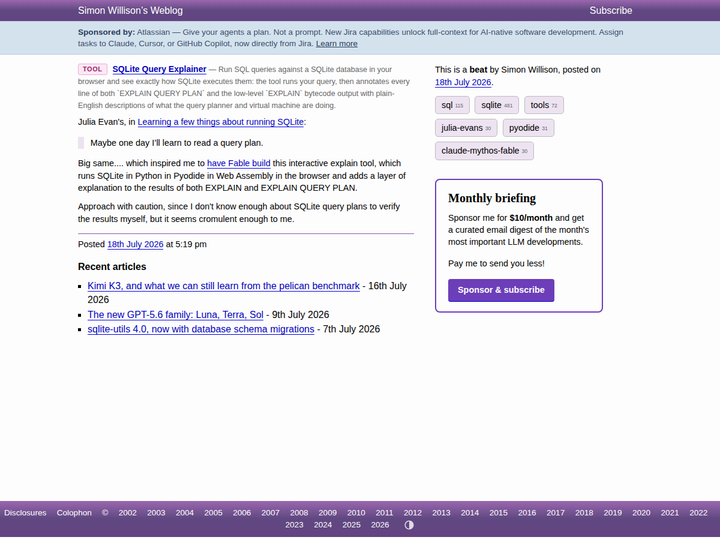The width and height of the screenshot is (720, 540).
Task: Go to the 2004 archive
Action: coord(185,512)
